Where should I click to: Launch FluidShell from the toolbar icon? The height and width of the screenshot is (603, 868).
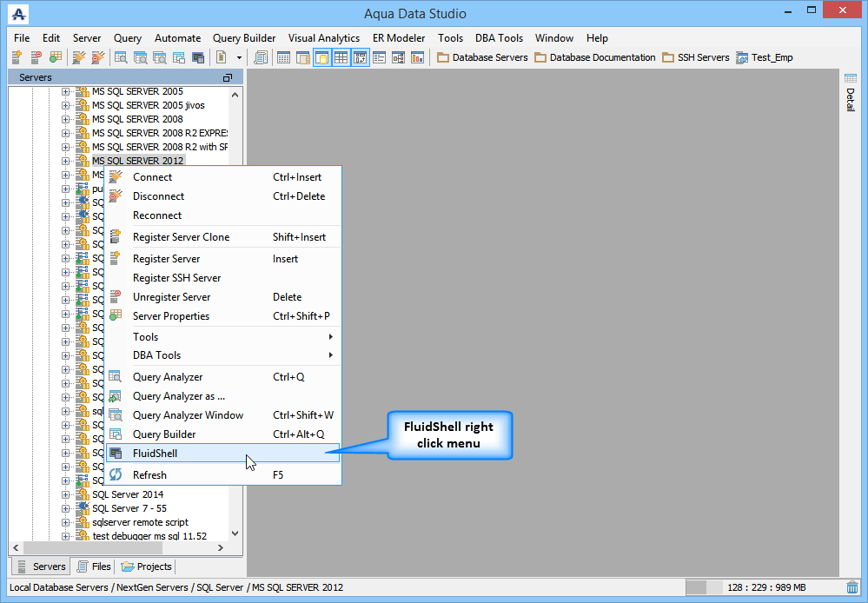[197, 57]
